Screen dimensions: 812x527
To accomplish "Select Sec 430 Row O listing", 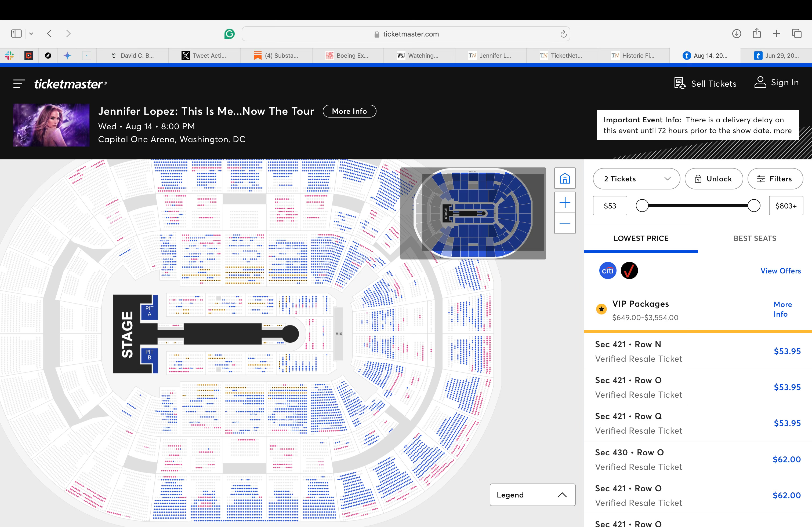I will 698,459.
